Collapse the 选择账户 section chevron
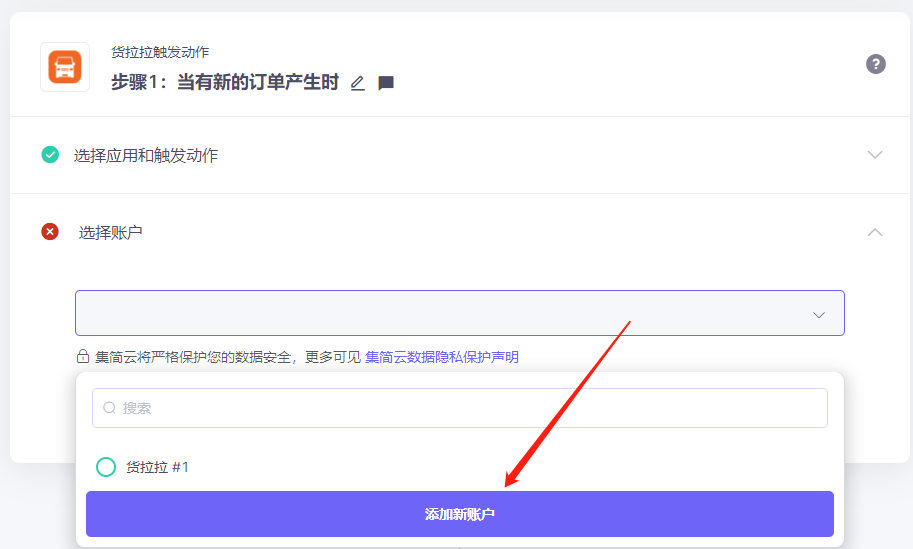913x549 pixels. [x=875, y=232]
